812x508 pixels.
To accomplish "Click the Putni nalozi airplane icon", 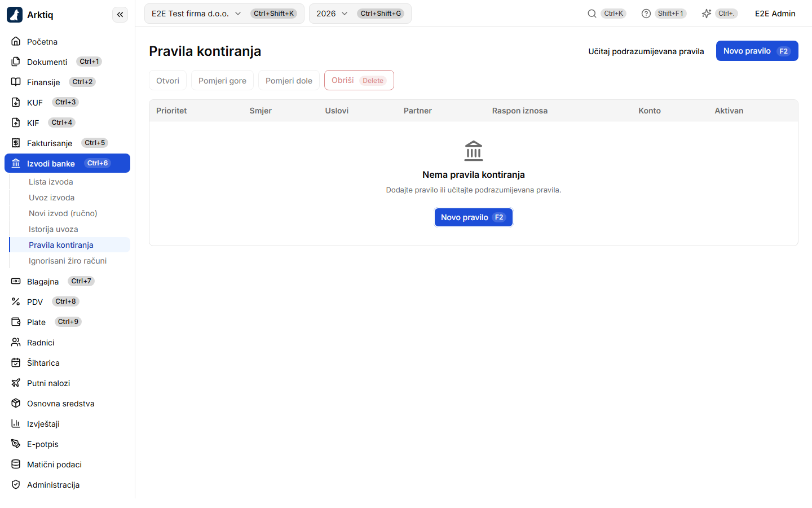I will [16, 383].
